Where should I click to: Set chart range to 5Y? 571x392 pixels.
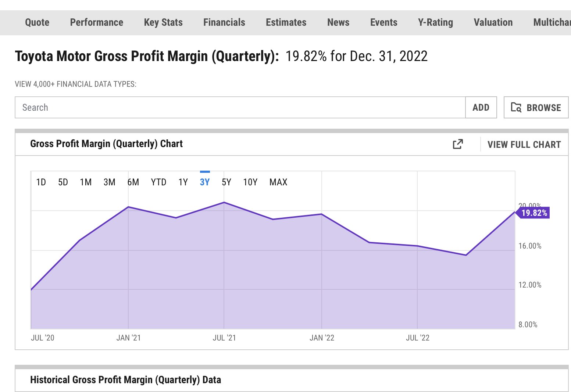226,182
